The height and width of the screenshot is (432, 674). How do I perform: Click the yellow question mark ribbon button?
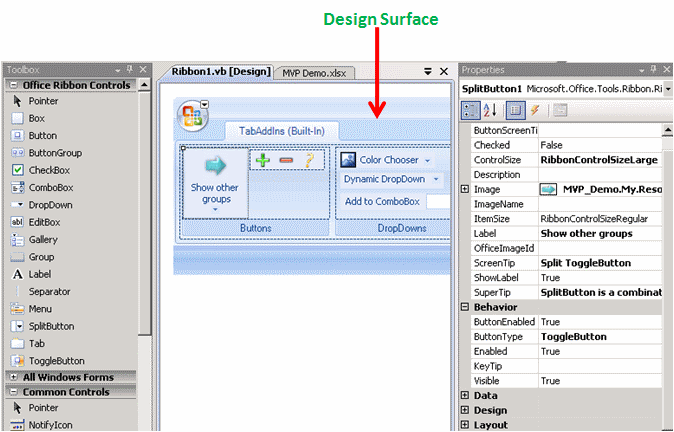tap(309, 160)
